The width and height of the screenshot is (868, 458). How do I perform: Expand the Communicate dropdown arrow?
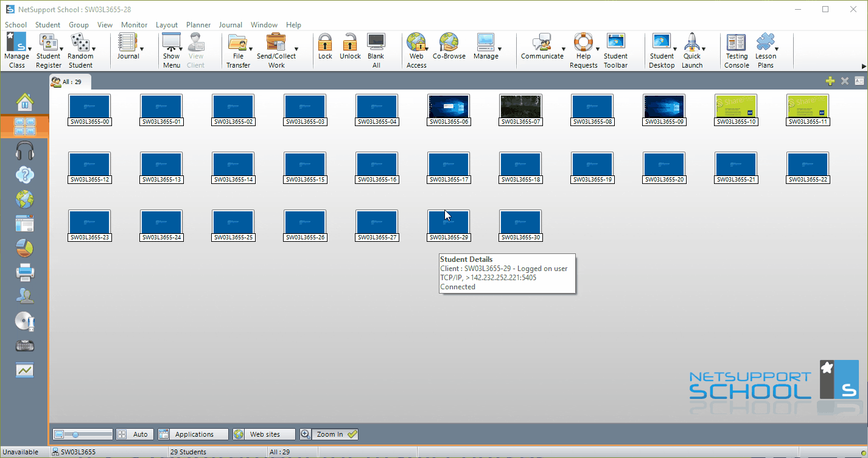563,49
